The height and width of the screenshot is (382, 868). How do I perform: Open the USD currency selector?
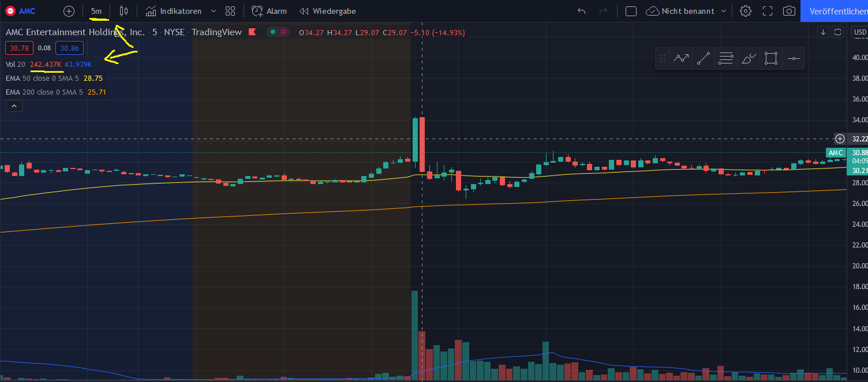(x=860, y=32)
